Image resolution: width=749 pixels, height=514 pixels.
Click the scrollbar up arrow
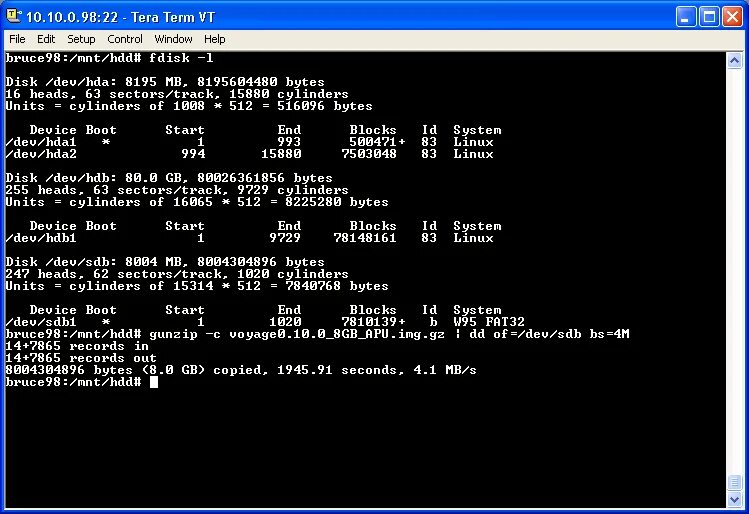click(734, 61)
